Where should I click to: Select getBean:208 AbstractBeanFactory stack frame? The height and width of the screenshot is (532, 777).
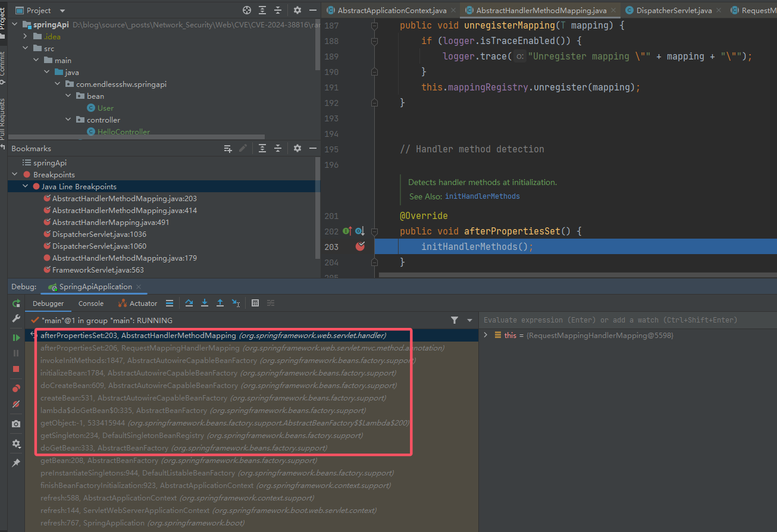pyautogui.click(x=178, y=461)
